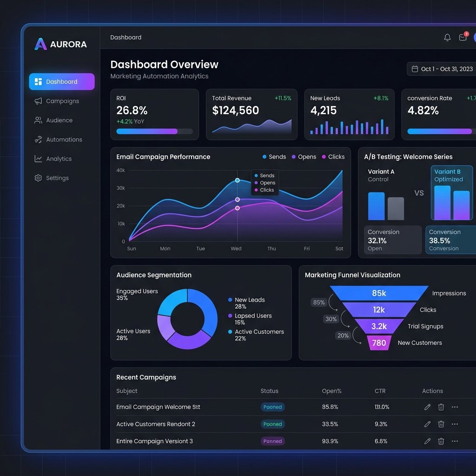Click the Campaigns megaphone icon
Viewport: 476px width, 476px height.
[x=38, y=101]
